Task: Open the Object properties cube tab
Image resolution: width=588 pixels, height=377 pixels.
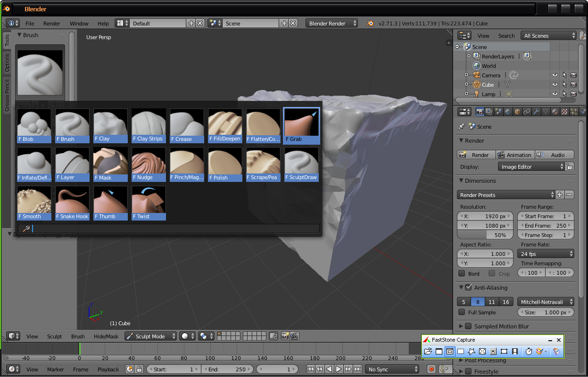Action: point(517,112)
